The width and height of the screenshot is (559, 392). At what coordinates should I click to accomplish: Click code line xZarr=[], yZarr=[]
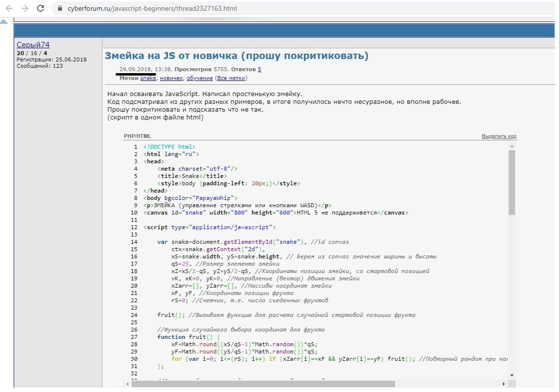pos(251,285)
